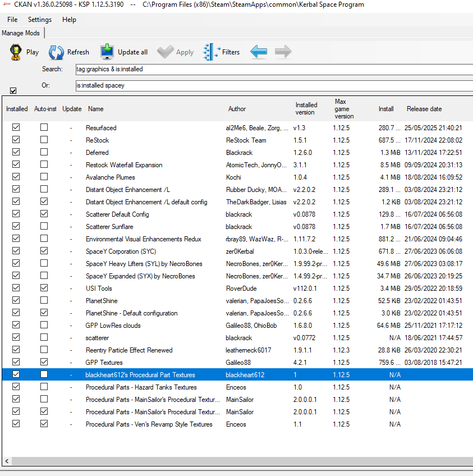Click the Apply checkmark icon
Screen dimensions: 473x476
click(x=166, y=52)
